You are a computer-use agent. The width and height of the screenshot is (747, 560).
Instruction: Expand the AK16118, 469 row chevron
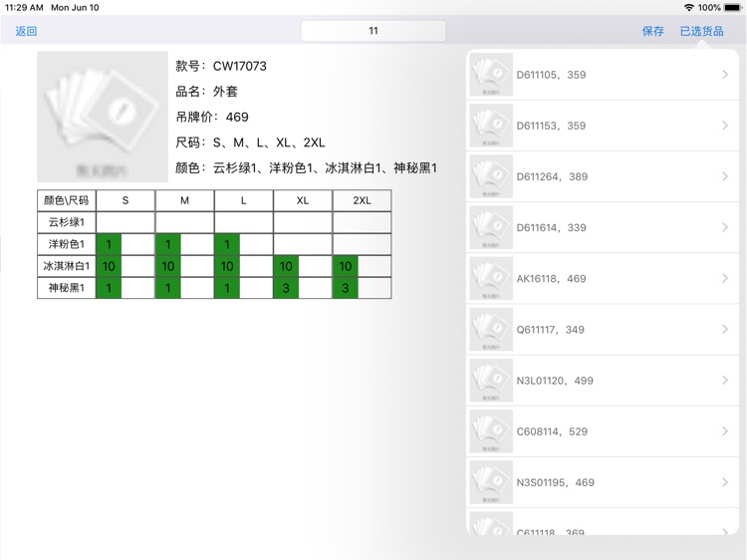click(725, 278)
